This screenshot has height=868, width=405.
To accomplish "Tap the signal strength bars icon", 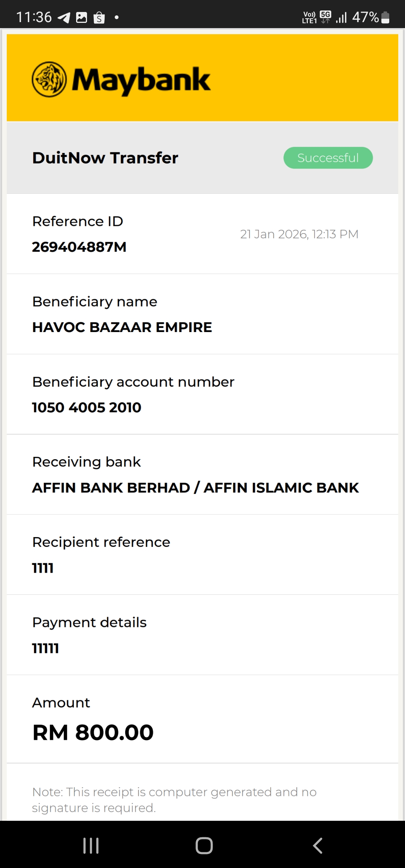I will [x=341, y=18].
